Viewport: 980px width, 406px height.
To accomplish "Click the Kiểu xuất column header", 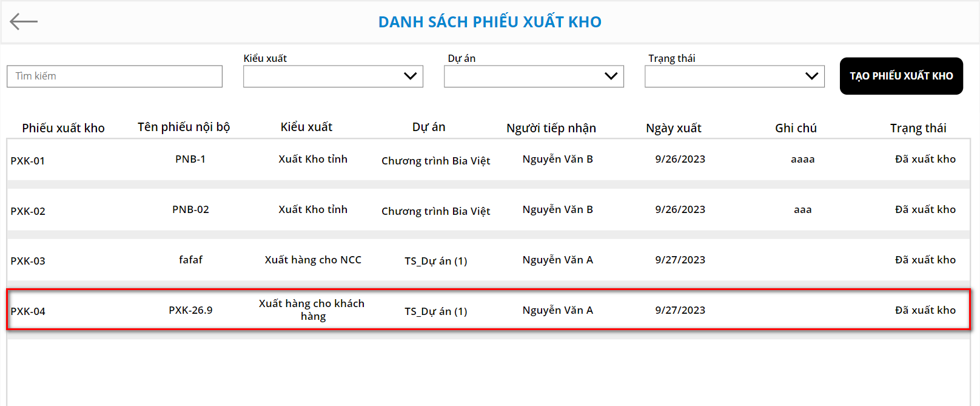I will point(306,127).
